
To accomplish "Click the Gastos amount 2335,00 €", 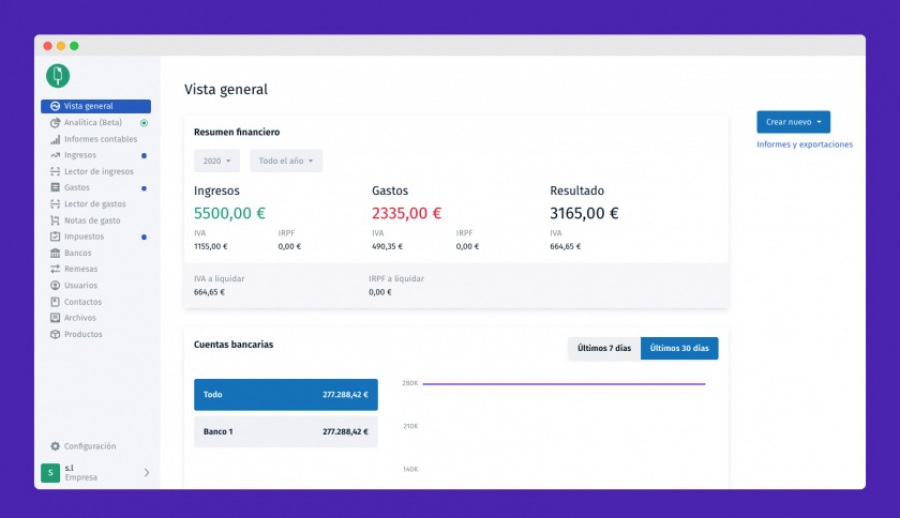I will 406,213.
